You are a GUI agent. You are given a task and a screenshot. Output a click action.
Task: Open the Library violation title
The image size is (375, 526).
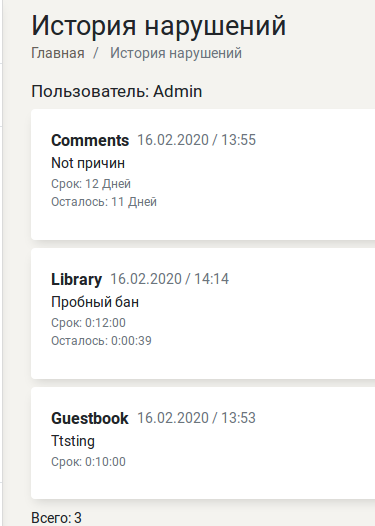click(x=76, y=279)
